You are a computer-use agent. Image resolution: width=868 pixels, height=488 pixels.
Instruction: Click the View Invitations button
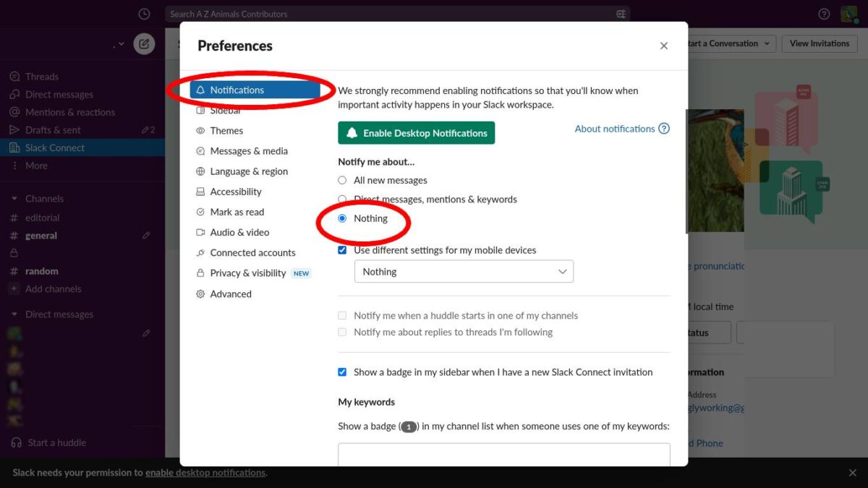[x=820, y=43]
